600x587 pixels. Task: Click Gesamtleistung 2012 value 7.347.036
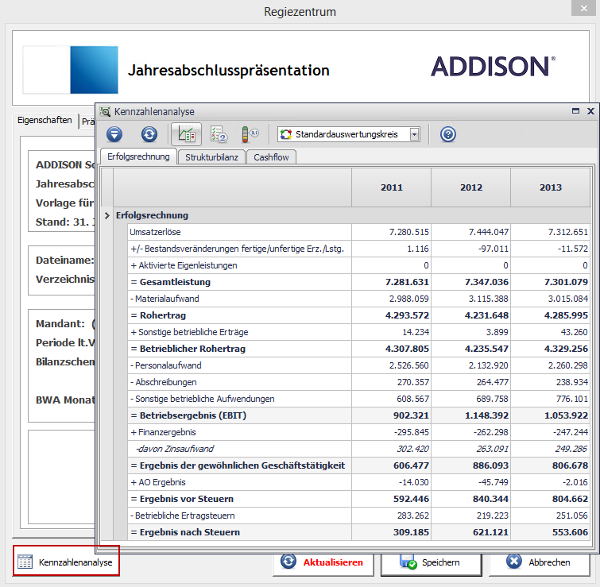pyautogui.click(x=486, y=282)
